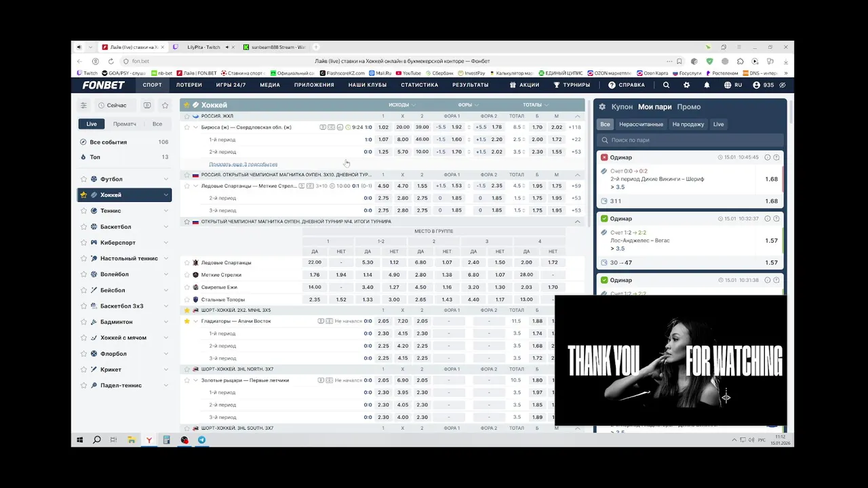The height and width of the screenshot is (488, 868).
Task: Click the browser bookmark page icon
Action: point(679,61)
